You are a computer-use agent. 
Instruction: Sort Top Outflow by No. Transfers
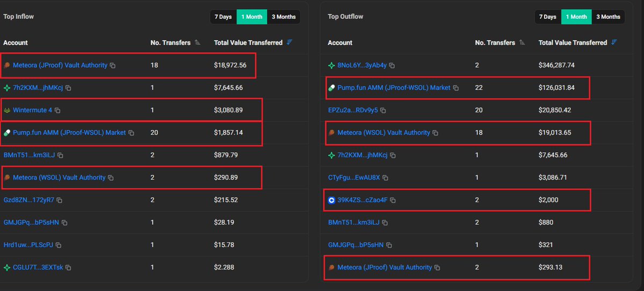[x=522, y=42]
